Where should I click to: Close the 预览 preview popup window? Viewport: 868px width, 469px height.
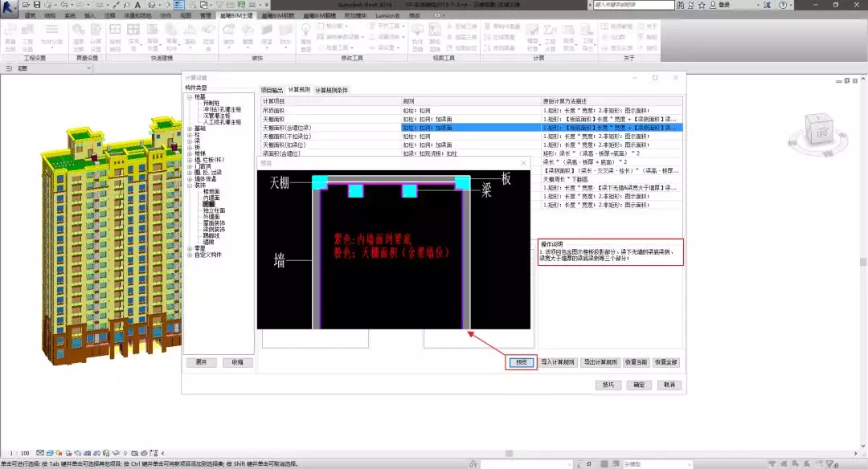pyautogui.click(x=523, y=163)
